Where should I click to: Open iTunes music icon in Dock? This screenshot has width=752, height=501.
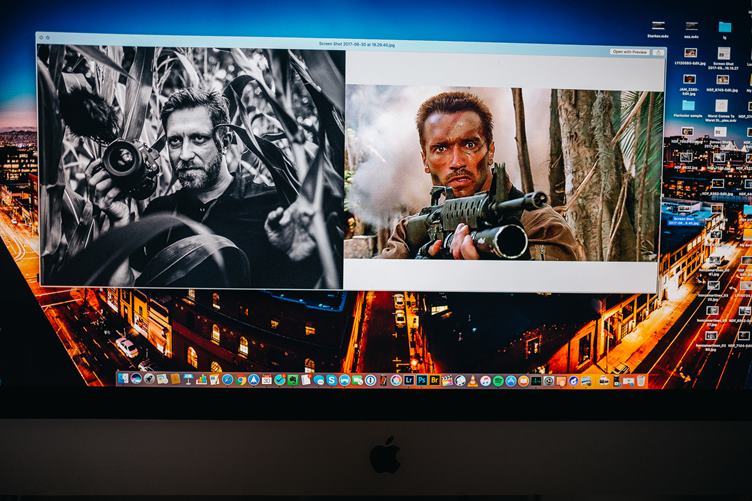pos(485,381)
